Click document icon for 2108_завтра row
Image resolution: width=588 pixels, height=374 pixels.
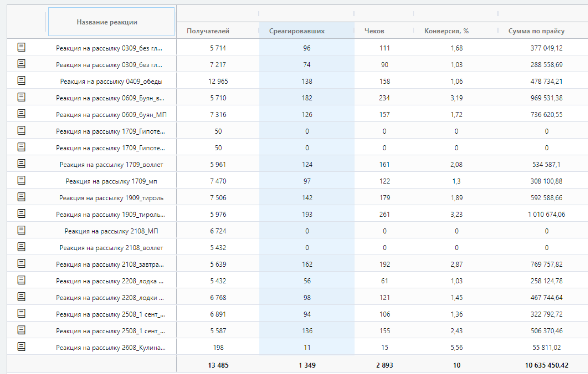(21, 264)
